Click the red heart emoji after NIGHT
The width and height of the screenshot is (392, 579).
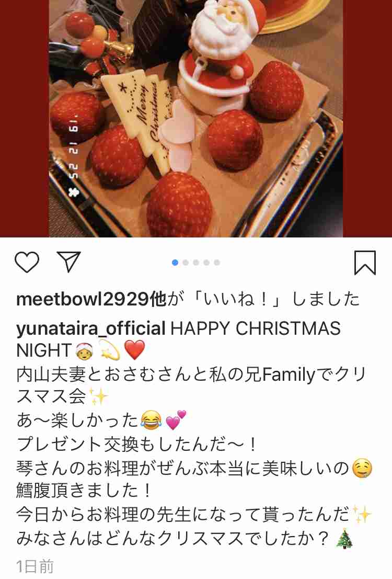point(135,350)
